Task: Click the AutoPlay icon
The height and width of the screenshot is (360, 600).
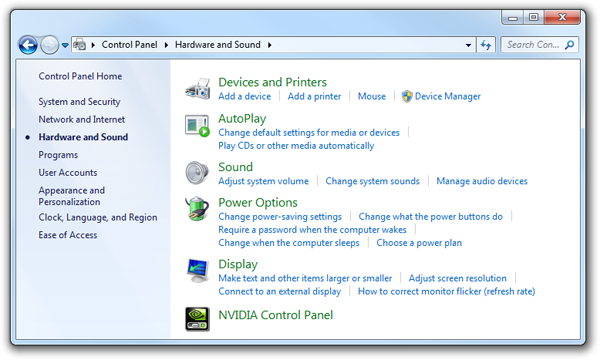Action: (x=197, y=125)
